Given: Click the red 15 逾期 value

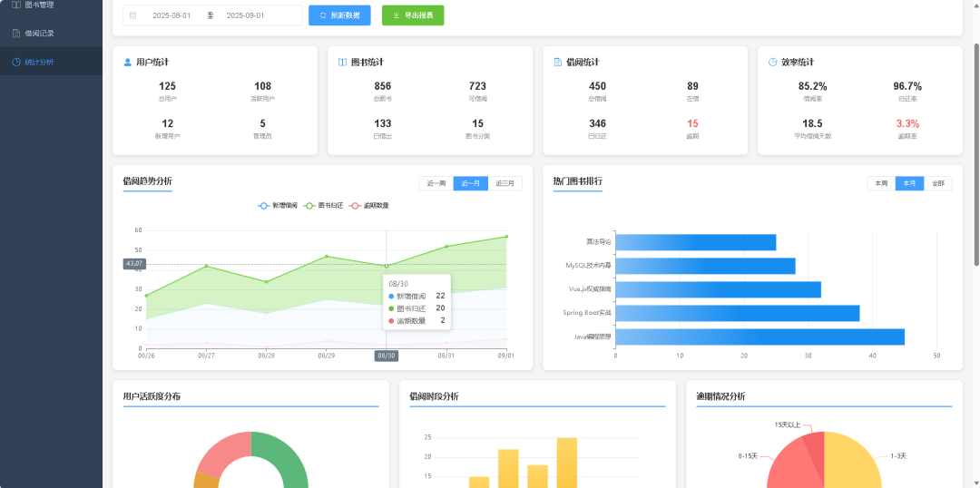Looking at the screenshot, I should pyautogui.click(x=692, y=123).
